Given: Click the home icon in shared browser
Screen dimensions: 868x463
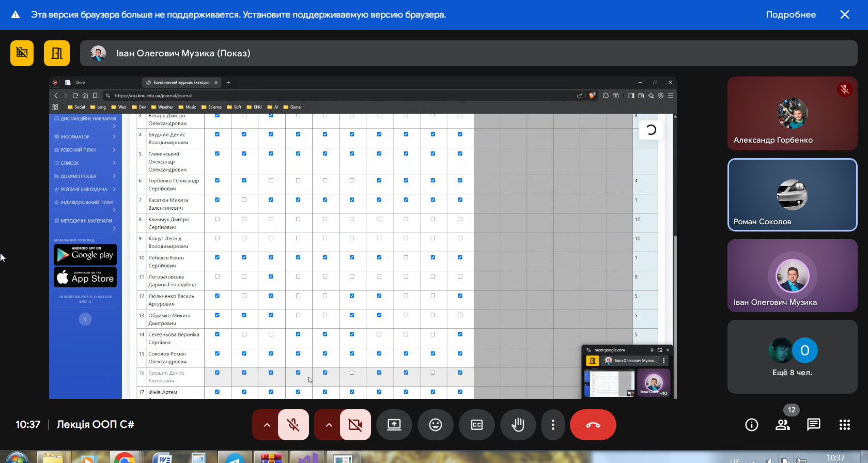Looking at the screenshot, I should tap(85, 96).
